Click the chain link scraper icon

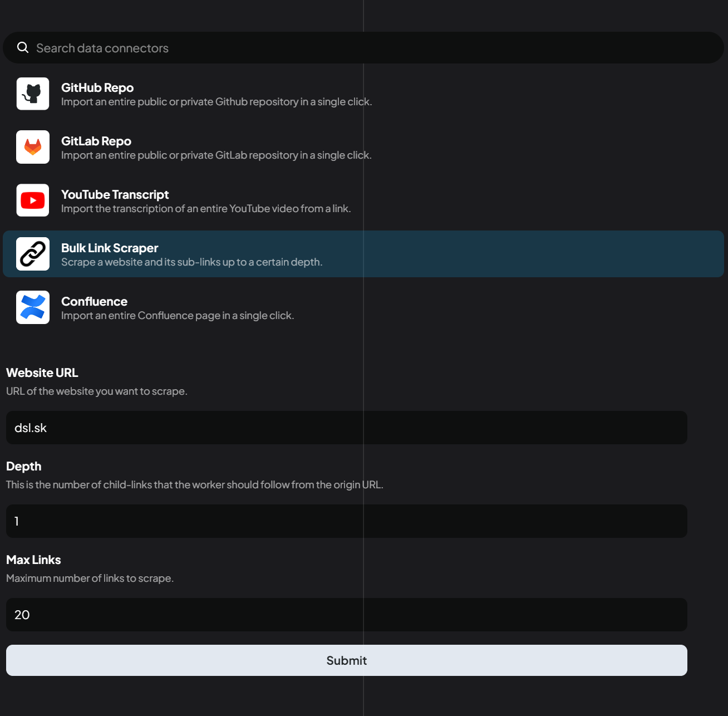point(33,254)
